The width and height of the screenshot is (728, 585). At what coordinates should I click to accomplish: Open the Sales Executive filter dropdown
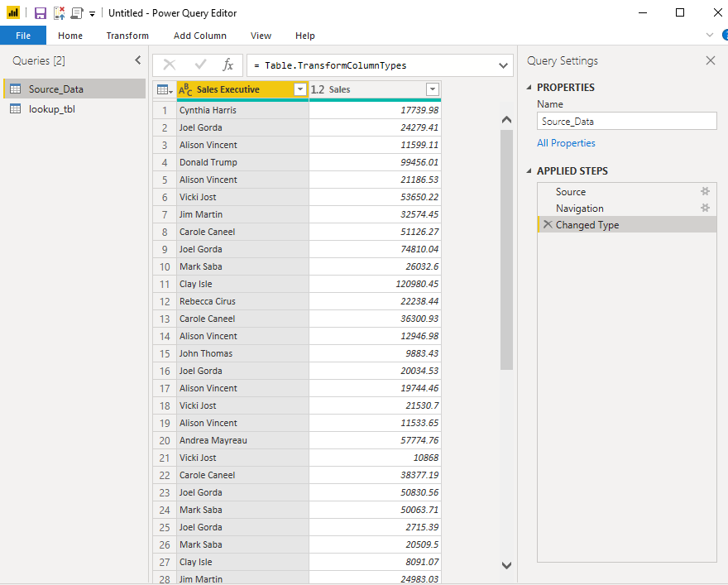coord(300,89)
